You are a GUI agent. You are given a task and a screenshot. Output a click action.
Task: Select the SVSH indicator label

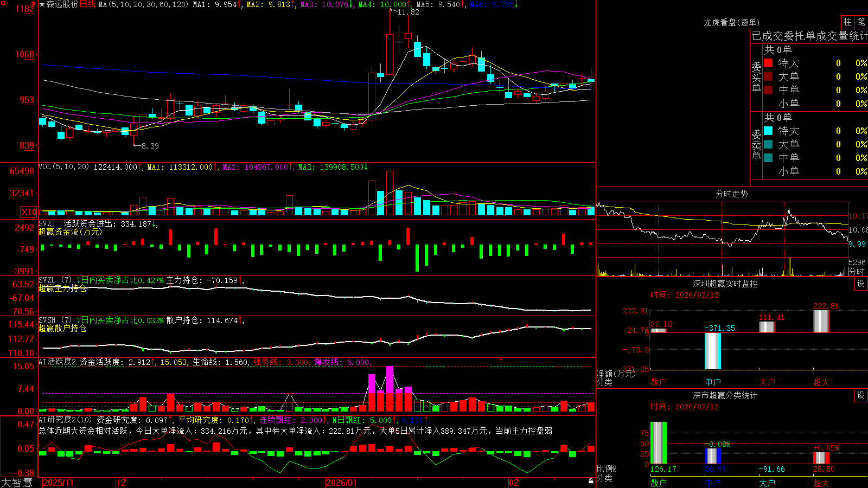click(47, 320)
